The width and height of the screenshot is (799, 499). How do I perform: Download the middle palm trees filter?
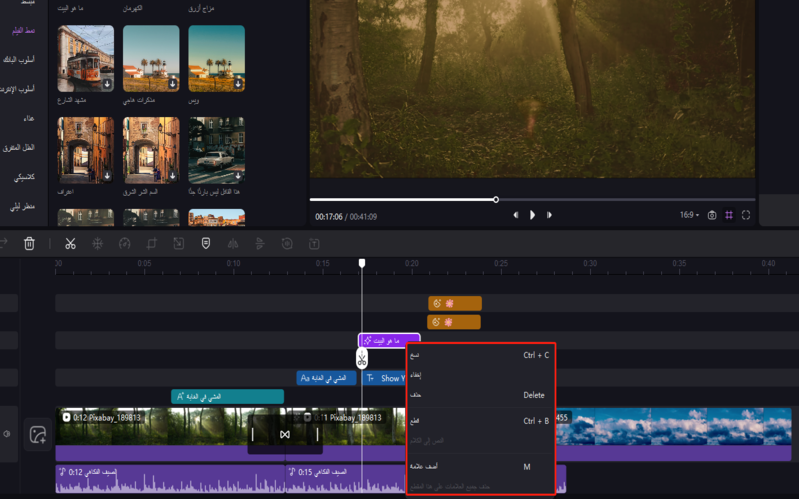point(173,84)
